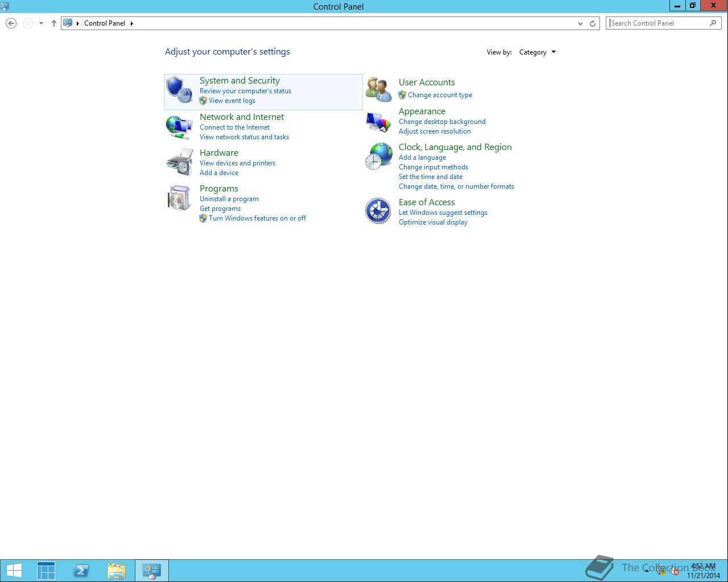This screenshot has width=728, height=582.
Task: Expand the chevron after Control Panel breadcrumb
Action: pos(132,23)
